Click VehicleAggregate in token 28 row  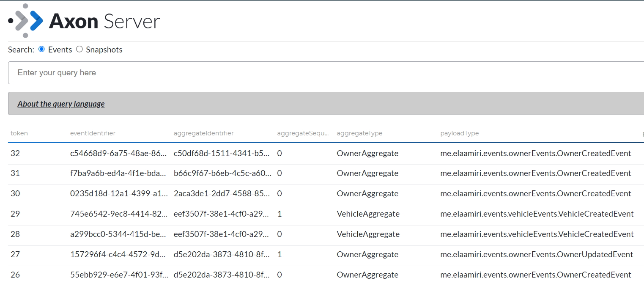click(x=368, y=234)
